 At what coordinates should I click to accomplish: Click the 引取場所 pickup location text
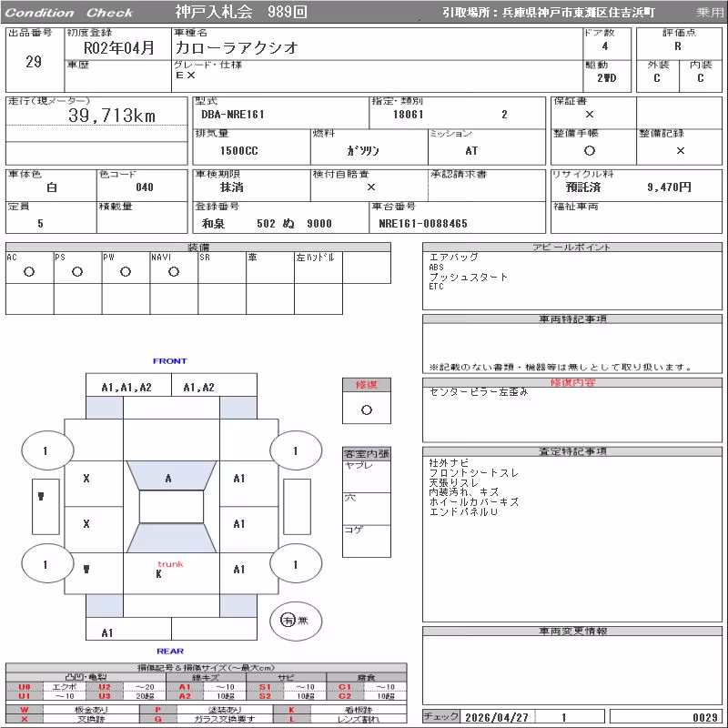pyautogui.click(x=549, y=13)
